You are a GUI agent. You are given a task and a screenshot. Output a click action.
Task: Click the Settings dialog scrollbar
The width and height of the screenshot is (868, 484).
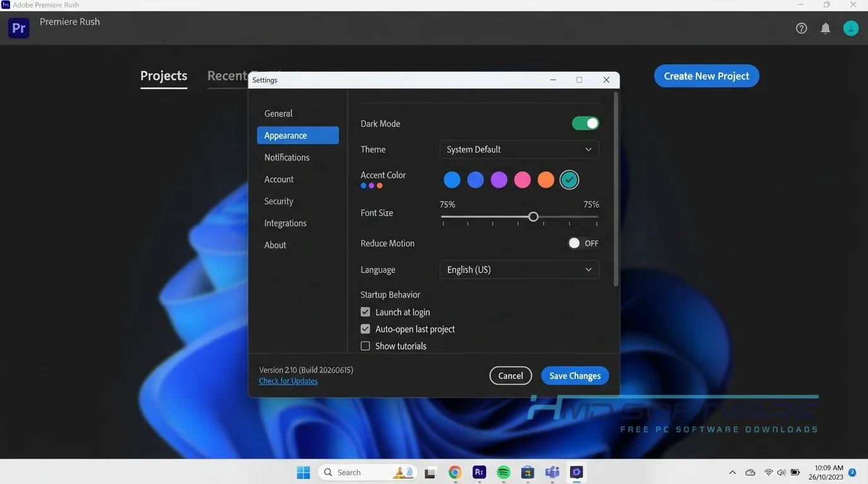pos(616,189)
